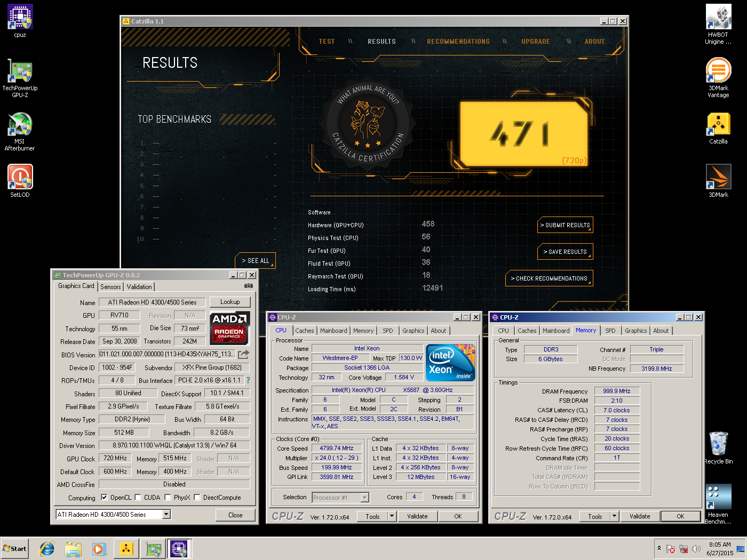This screenshot has height=560, width=747.
Task: Open SetLOD desktop shortcut
Action: click(x=20, y=180)
